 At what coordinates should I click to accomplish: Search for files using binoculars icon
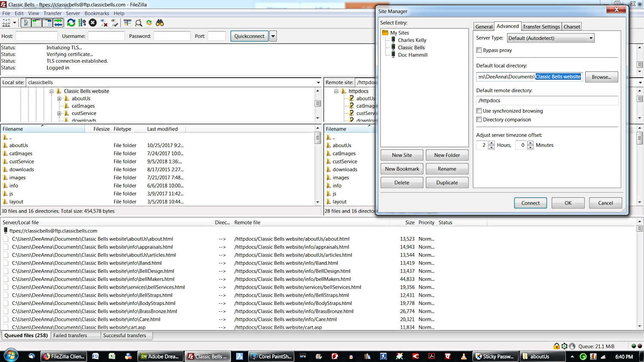coord(160,23)
